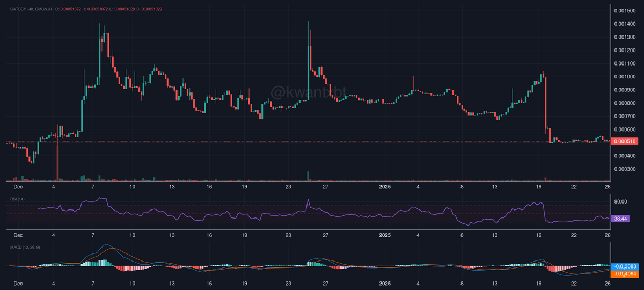Screen dimensions: 644x290
Task: Click 22 on the RSI pane time axis
Action: [574, 235]
